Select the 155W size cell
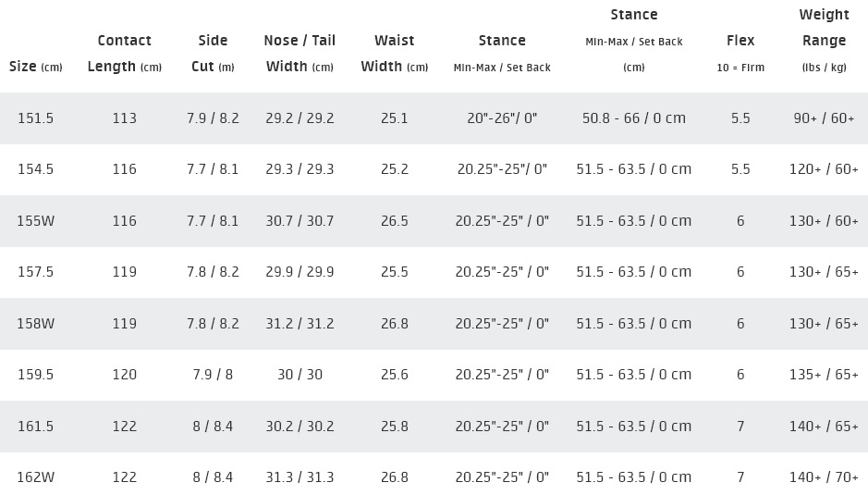The width and height of the screenshot is (868, 495). click(x=36, y=221)
